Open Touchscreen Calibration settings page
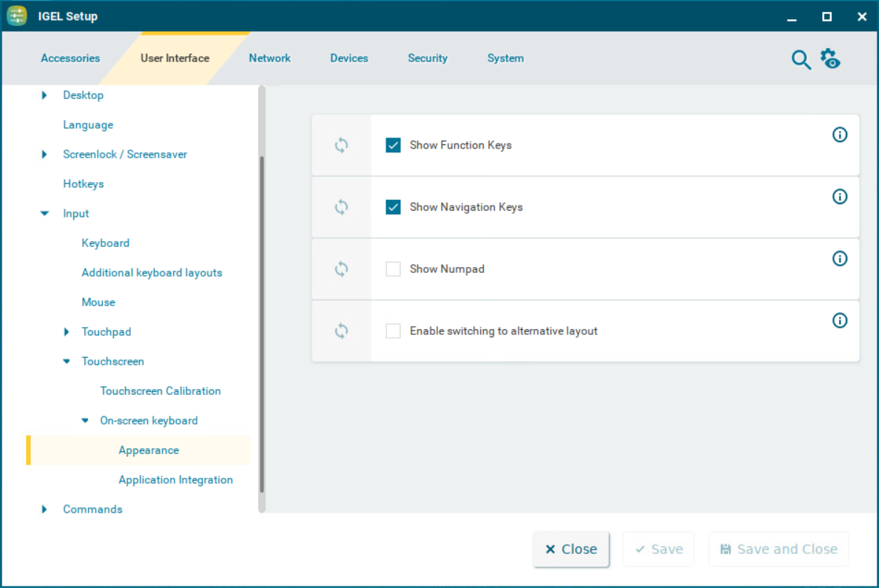The width and height of the screenshot is (879, 588). click(x=161, y=391)
